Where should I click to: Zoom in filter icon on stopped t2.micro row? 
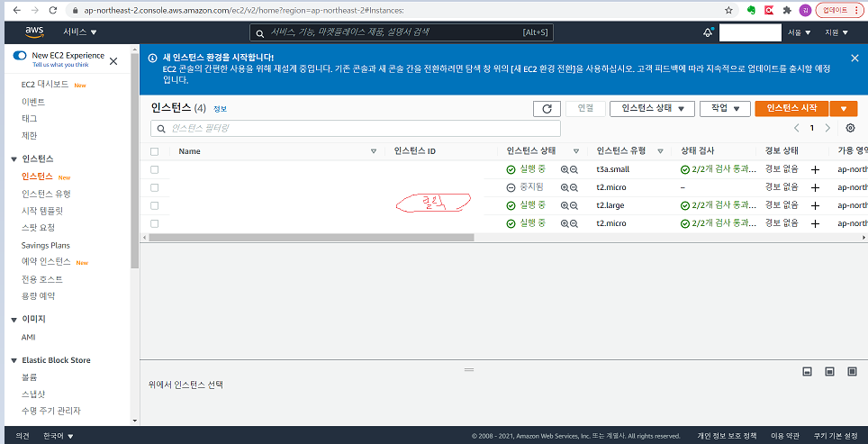click(565, 187)
